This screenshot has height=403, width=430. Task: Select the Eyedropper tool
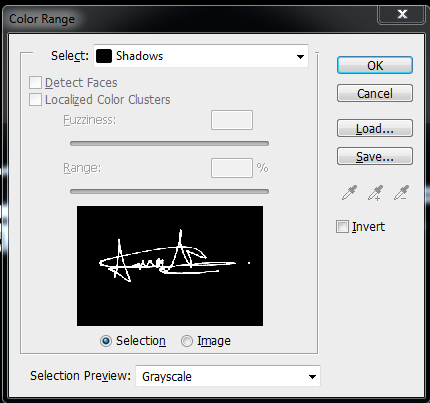[349, 193]
